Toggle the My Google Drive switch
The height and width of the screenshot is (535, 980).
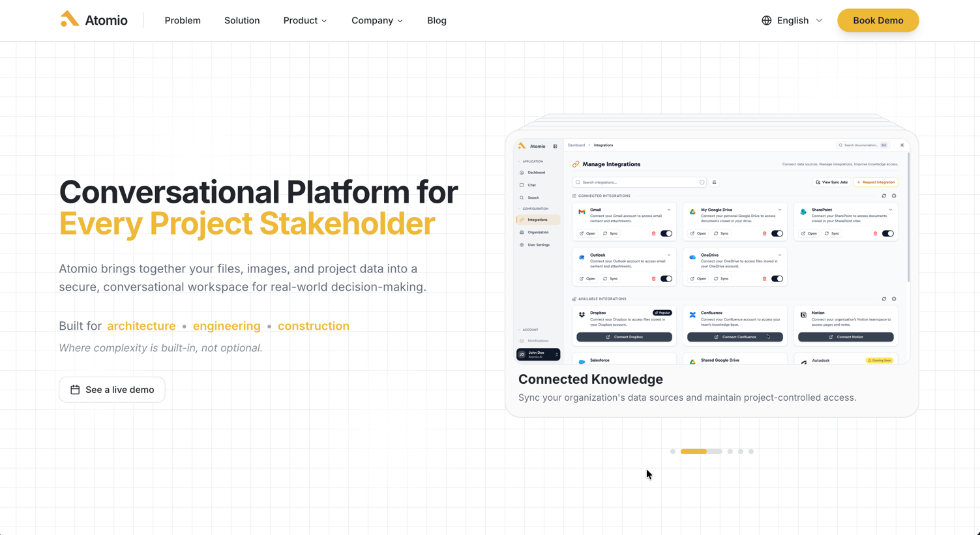(x=777, y=233)
